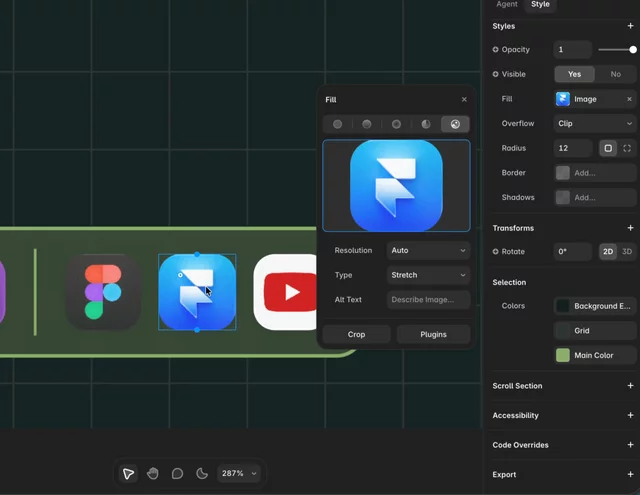Image resolution: width=640 pixels, height=495 pixels.
Task: Expand Code Overrides with plus
Action: click(630, 445)
